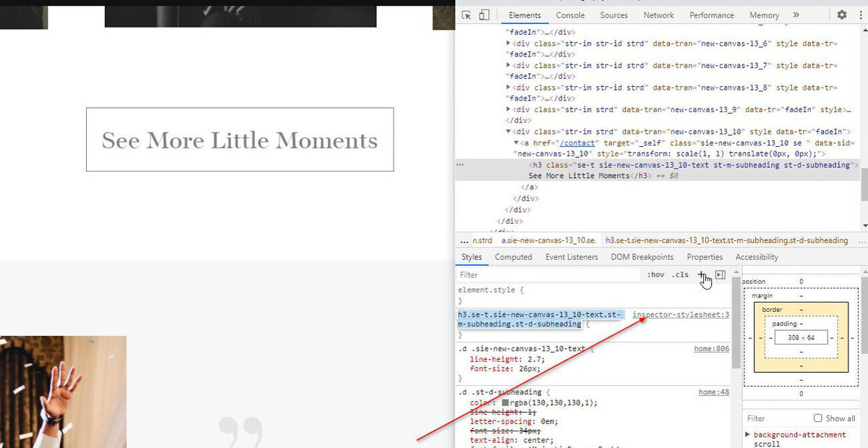Click the .d .sie-new-canvas-13_10-text selector
868x448 pixels.
point(522,349)
